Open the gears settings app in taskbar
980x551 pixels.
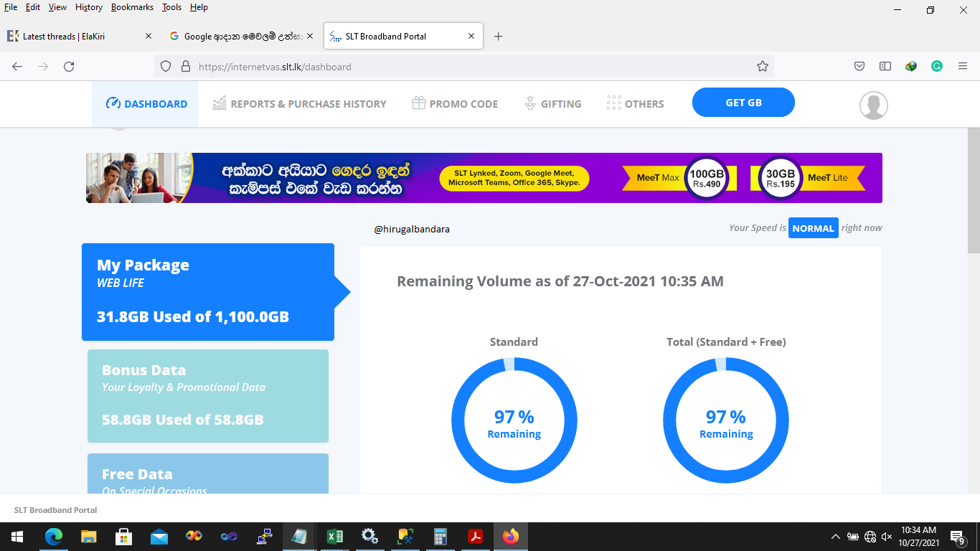[369, 537]
